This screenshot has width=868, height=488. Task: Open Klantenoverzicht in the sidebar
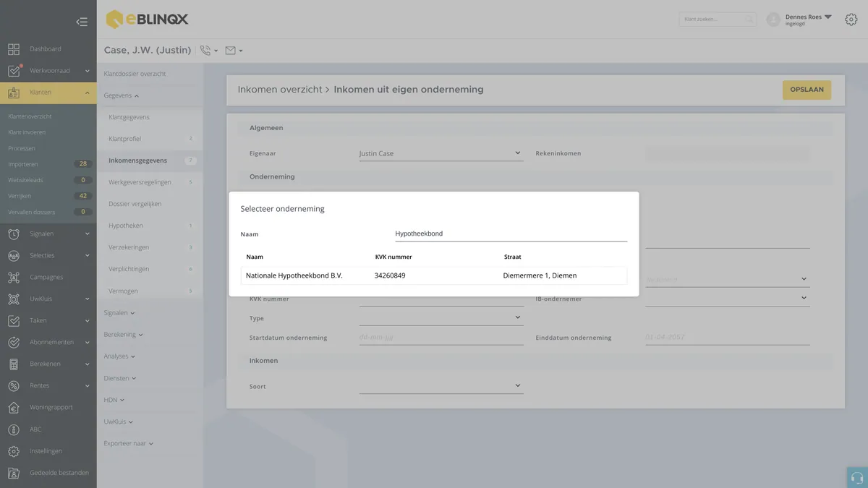(x=30, y=116)
